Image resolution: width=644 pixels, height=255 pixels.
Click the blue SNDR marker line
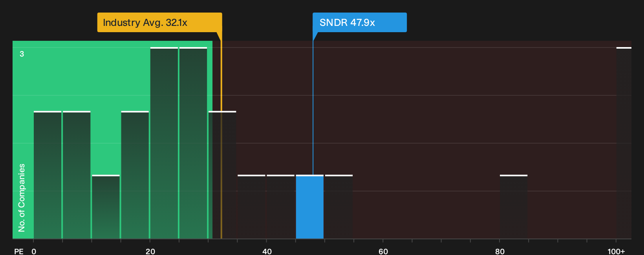(313, 104)
